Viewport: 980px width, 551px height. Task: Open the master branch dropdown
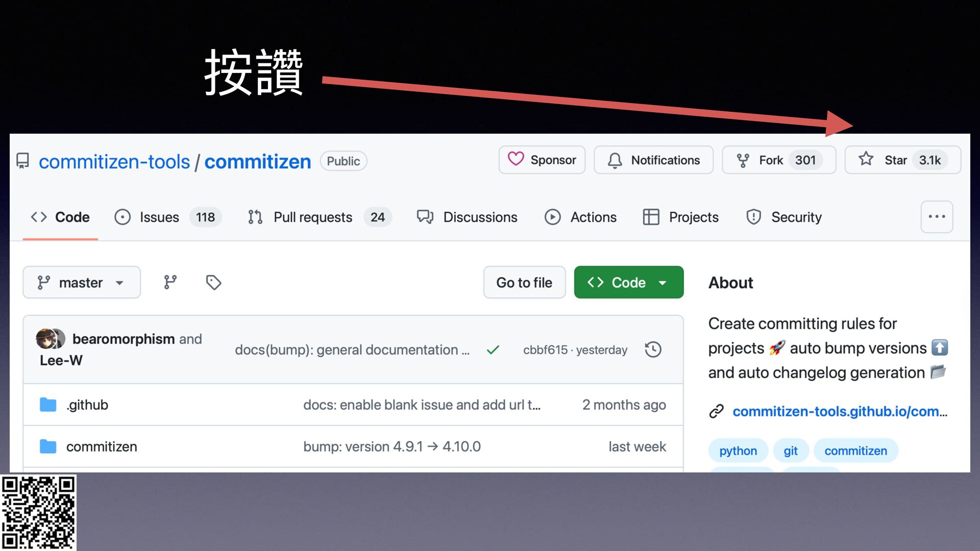click(x=82, y=282)
